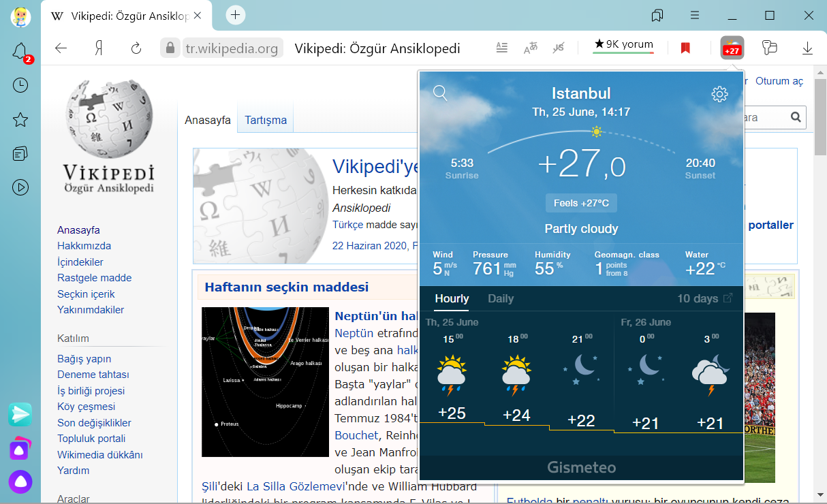The image size is (827, 504).
Task: Switch to Hourly forecast tab
Action: pyautogui.click(x=452, y=298)
